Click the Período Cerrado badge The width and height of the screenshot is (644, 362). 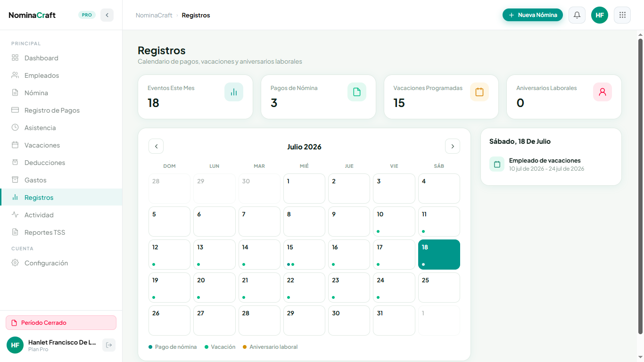pyautogui.click(x=61, y=323)
